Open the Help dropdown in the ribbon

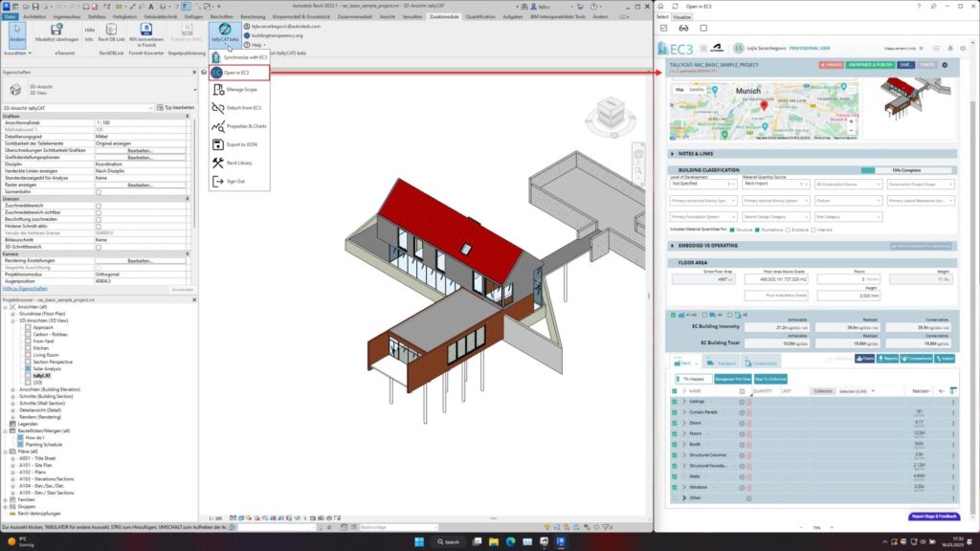point(256,45)
